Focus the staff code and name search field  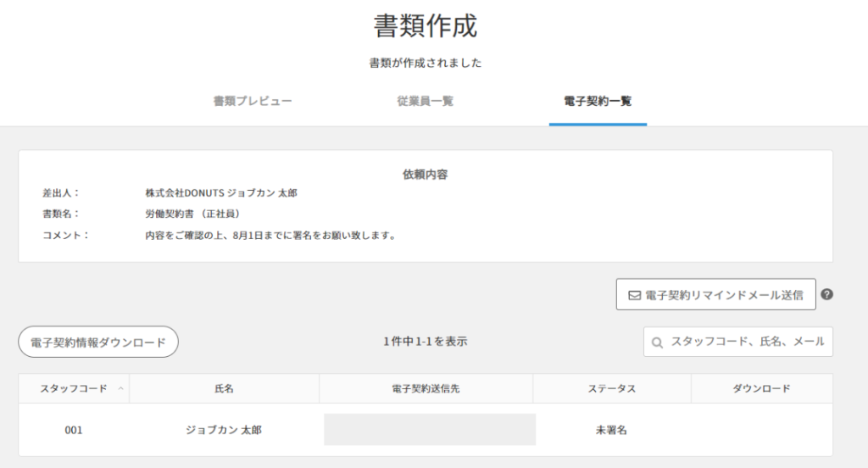[x=738, y=342]
